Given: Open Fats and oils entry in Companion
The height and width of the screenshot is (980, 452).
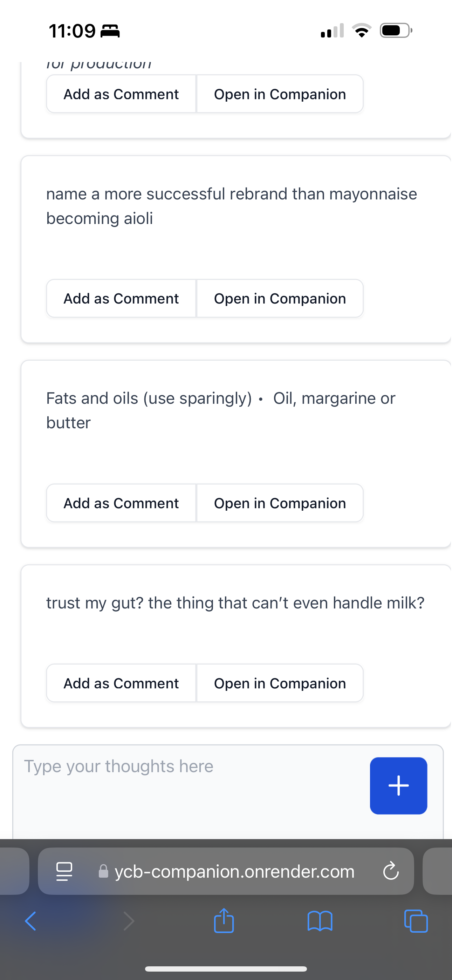Looking at the screenshot, I should 280,503.
